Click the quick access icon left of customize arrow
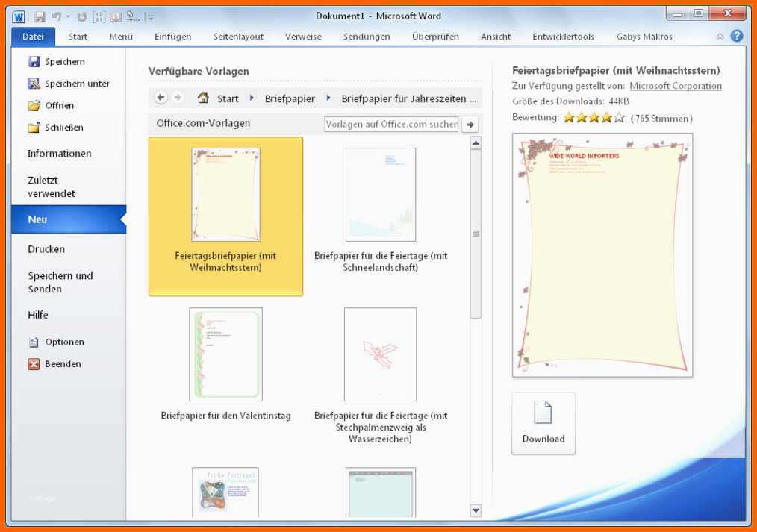The height and width of the screenshot is (532, 757). [x=133, y=17]
